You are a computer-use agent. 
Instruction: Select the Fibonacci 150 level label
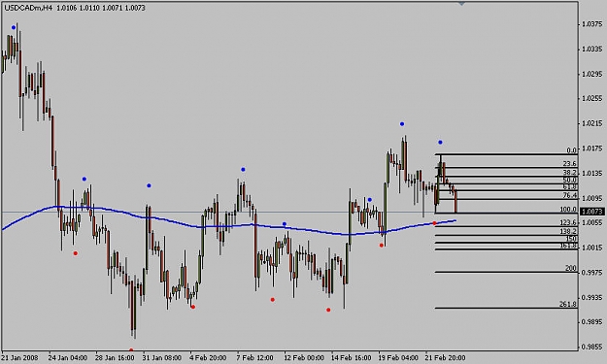click(571, 239)
